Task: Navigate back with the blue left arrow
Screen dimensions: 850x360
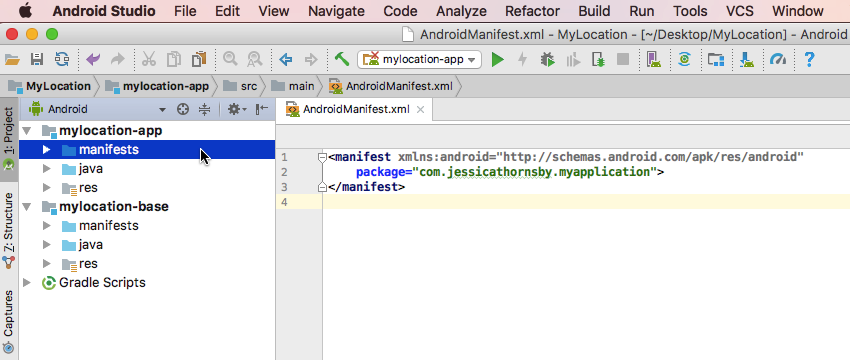Action: click(286, 59)
